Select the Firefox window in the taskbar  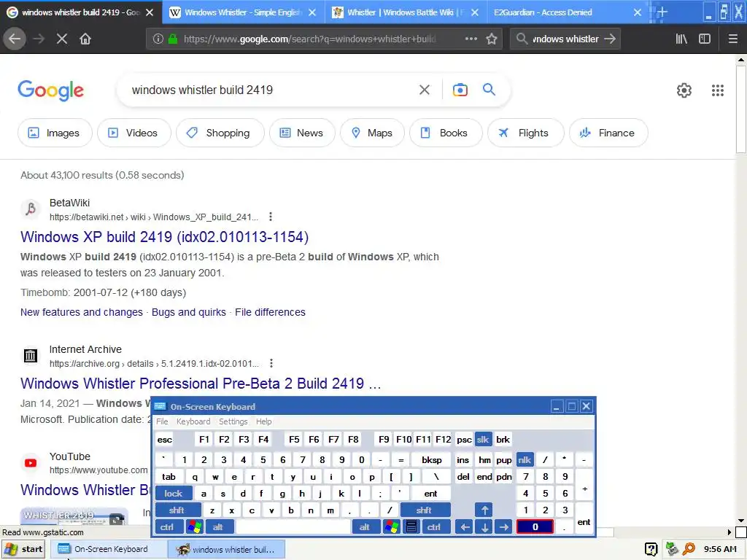(x=227, y=549)
